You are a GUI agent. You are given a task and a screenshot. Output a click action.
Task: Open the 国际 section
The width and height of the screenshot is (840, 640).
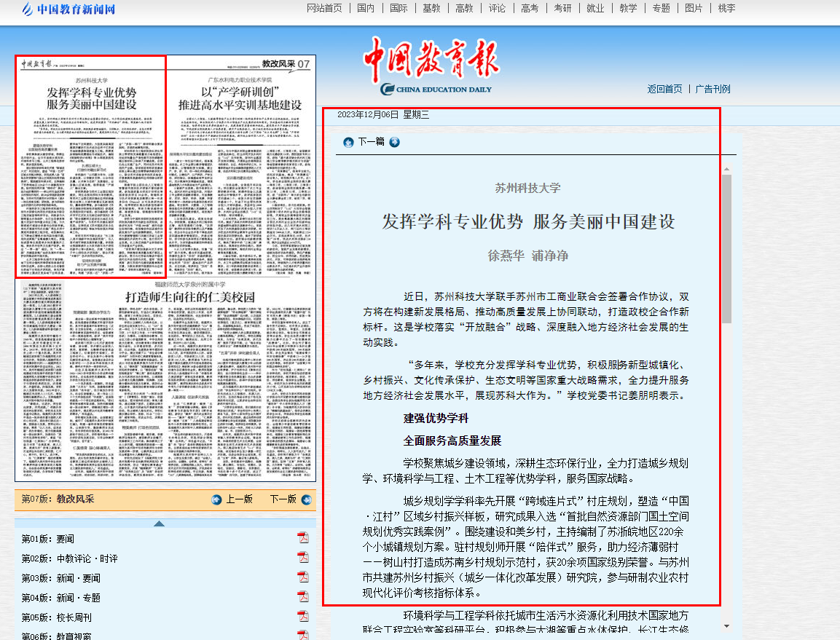pyautogui.click(x=399, y=8)
